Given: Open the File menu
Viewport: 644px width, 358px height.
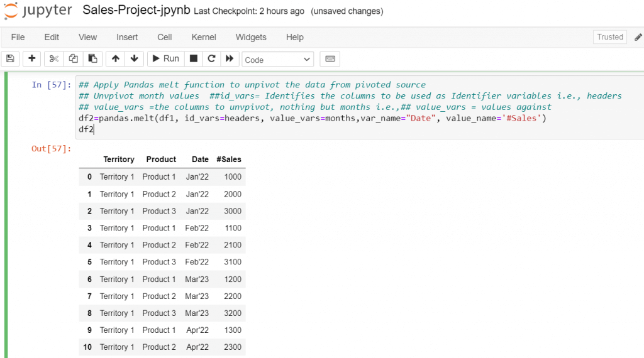Looking at the screenshot, I should click(18, 37).
